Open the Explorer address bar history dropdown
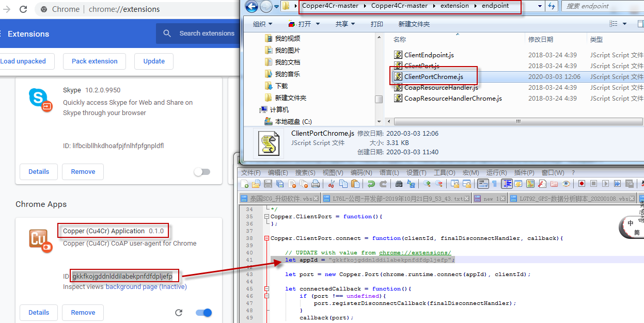644x323 pixels. click(540, 6)
